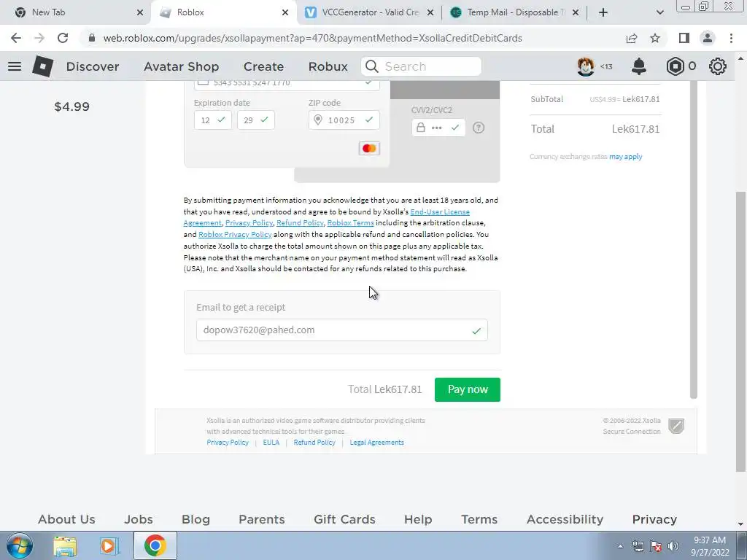Click the Mastercard logo icon
Image resolution: width=747 pixels, height=560 pixels.
[x=369, y=149]
